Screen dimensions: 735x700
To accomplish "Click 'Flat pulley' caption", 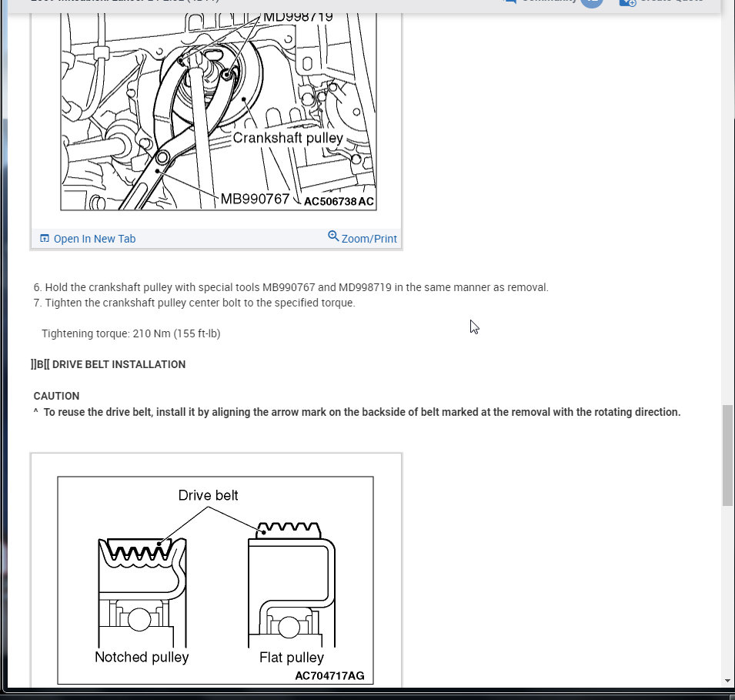I will click(x=292, y=658).
